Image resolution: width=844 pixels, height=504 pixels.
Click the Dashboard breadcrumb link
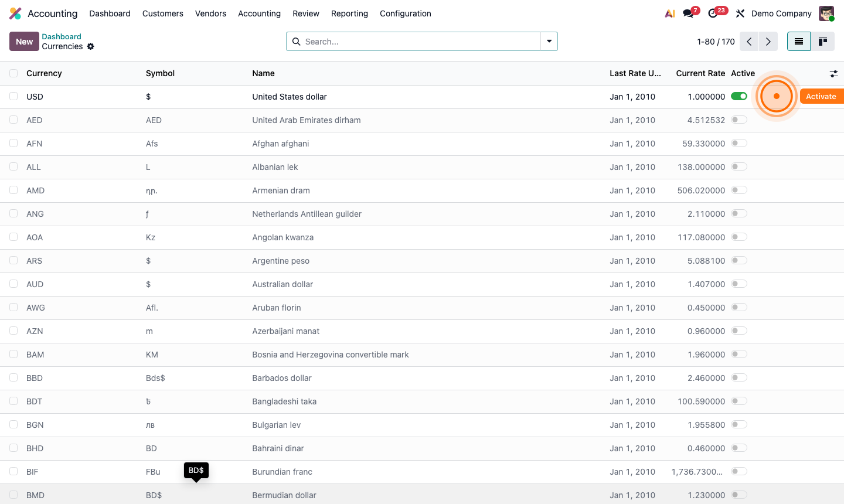tap(62, 36)
